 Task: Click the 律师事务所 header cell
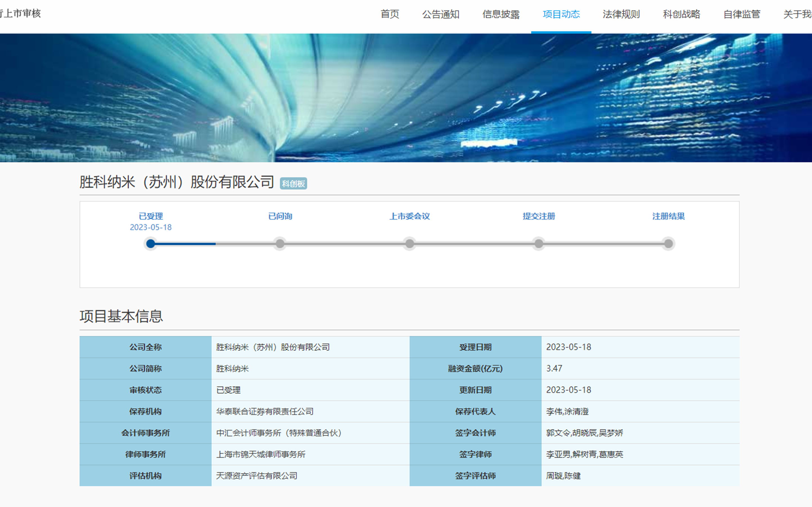click(x=146, y=454)
